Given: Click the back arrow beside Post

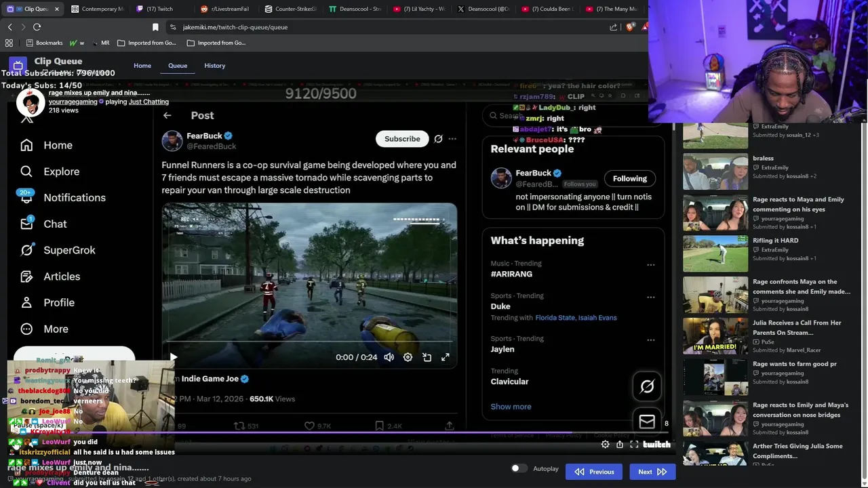Looking at the screenshot, I should click(x=167, y=115).
